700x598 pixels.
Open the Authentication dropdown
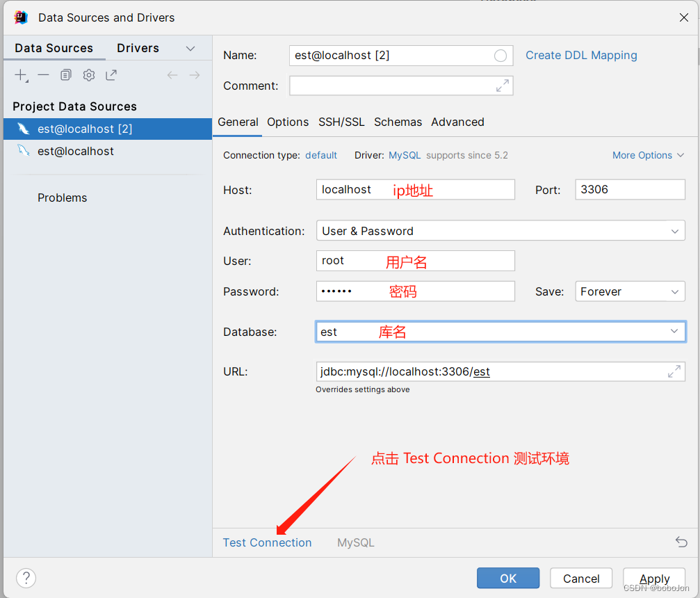tap(500, 230)
